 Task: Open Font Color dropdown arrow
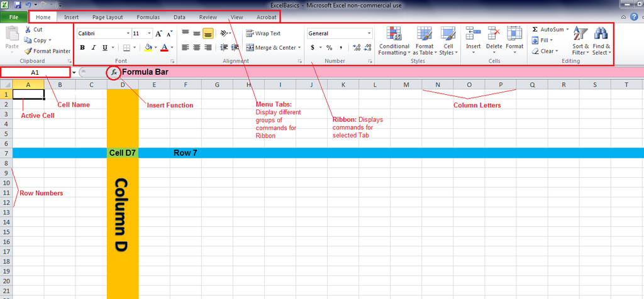point(172,48)
